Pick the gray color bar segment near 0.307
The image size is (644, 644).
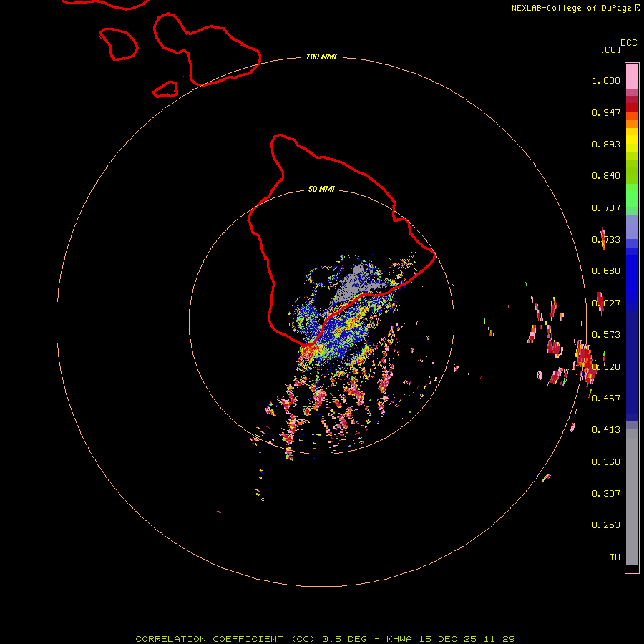pyautogui.click(x=632, y=497)
